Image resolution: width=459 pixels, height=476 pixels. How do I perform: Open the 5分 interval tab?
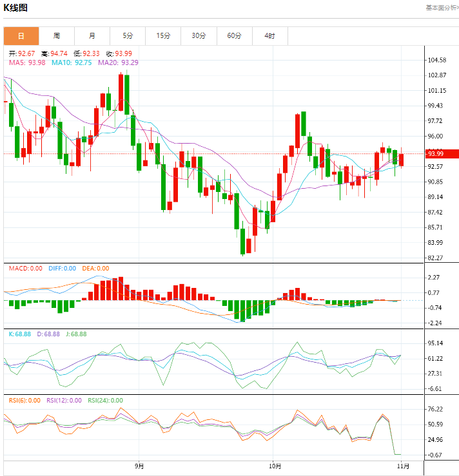[x=128, y=36]
